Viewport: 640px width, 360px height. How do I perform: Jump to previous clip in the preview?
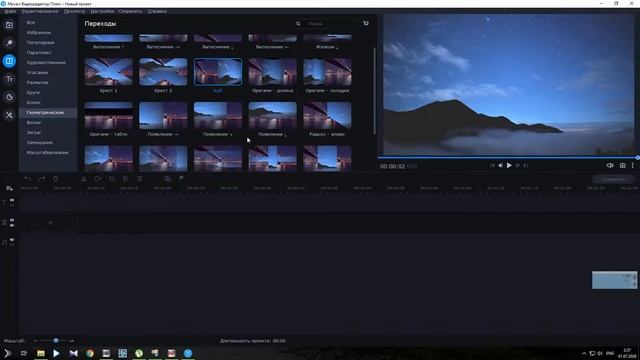tap(492, 165)
